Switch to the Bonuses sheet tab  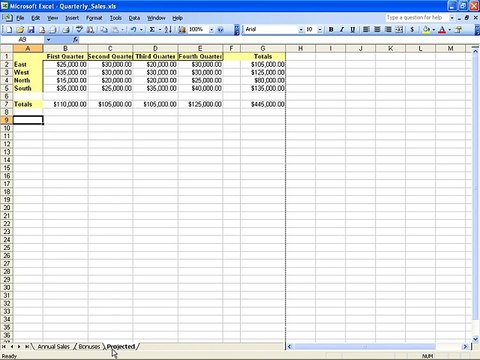89,347
